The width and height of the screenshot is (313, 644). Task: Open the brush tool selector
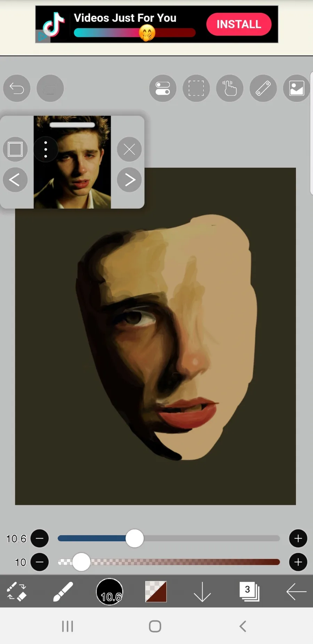(63, 592)
